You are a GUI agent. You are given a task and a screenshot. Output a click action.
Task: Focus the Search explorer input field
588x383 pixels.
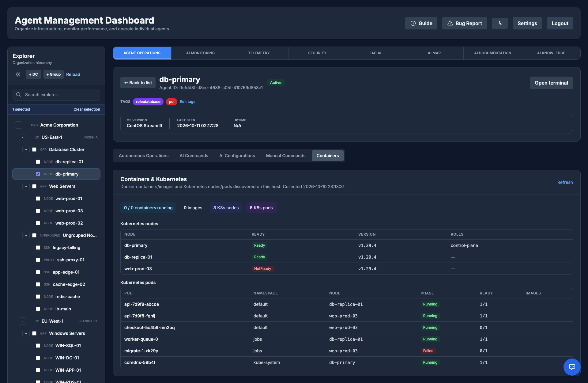tap(56, 95)
